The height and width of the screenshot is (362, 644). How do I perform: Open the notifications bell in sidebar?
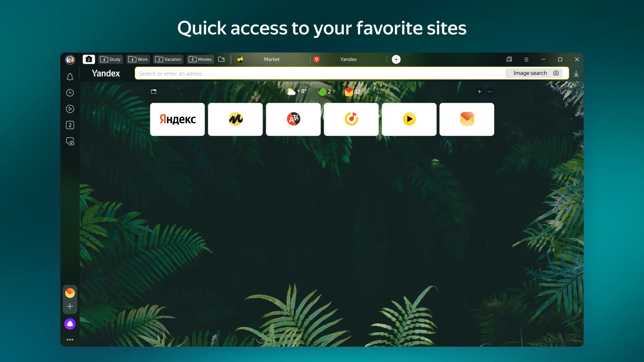[x=70, y=77]
